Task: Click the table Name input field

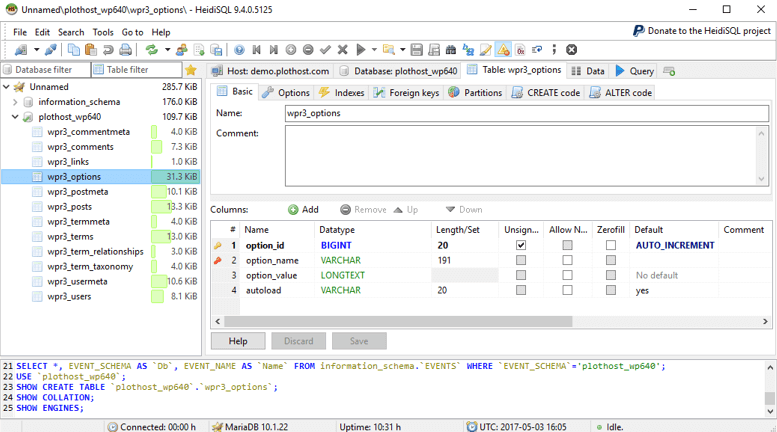Action: [x=527, y=113]
